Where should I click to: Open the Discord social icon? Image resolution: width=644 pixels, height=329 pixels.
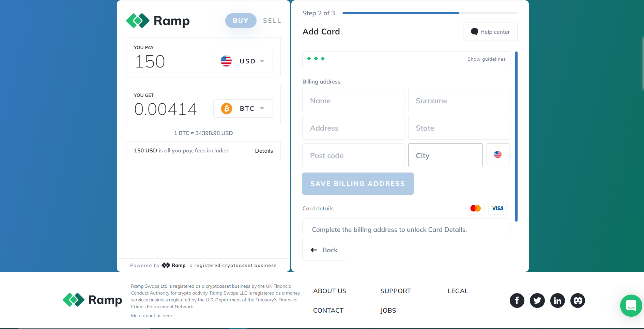pos(578,300)
